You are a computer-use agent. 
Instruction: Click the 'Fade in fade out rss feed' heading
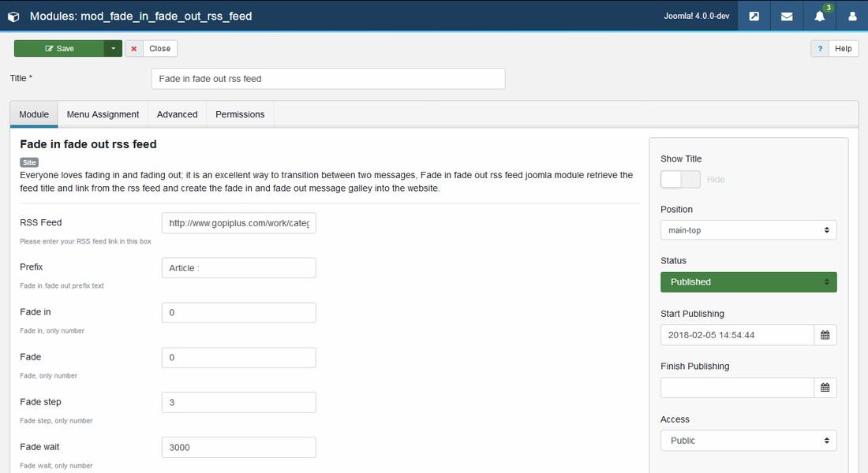click(88, 144)
